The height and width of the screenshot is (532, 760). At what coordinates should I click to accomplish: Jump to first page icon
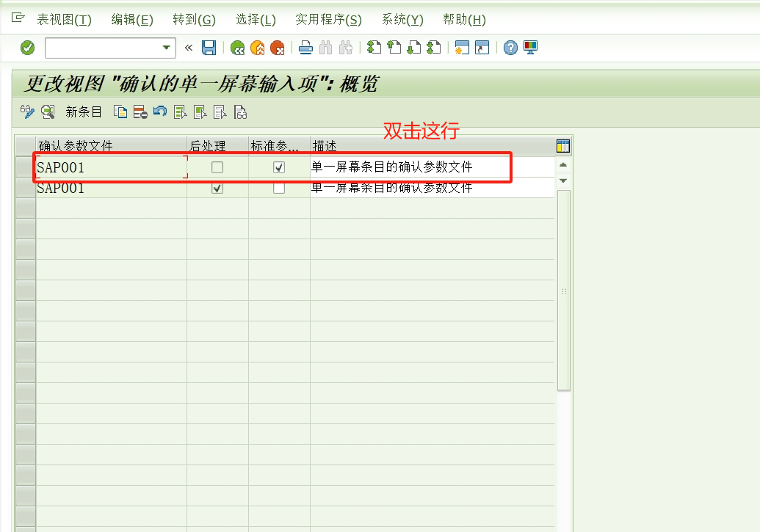pos(374,48)
